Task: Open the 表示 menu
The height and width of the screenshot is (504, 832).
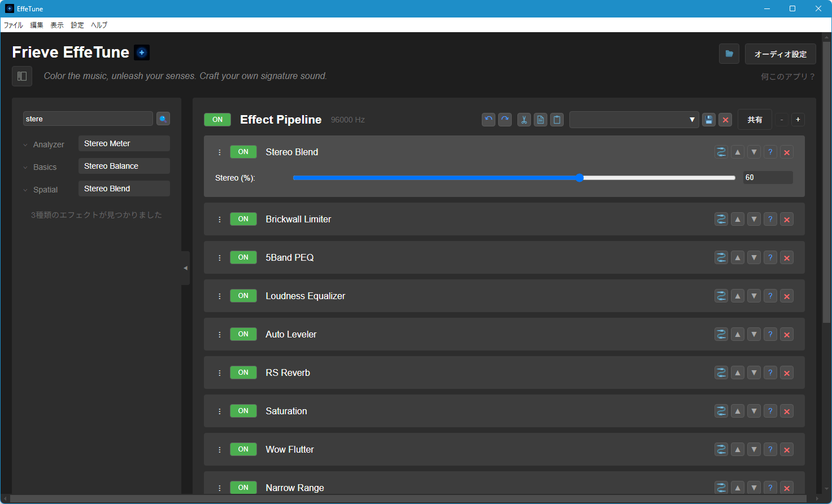Action: 57,25
